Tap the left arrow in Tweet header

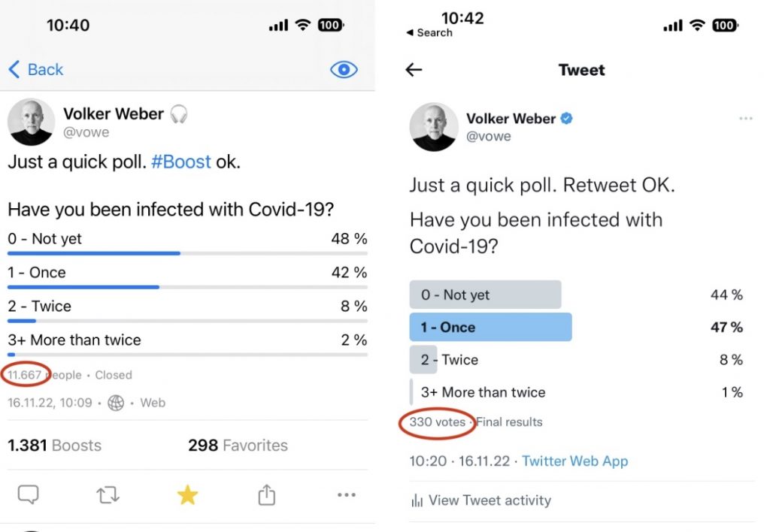[414, 70]
